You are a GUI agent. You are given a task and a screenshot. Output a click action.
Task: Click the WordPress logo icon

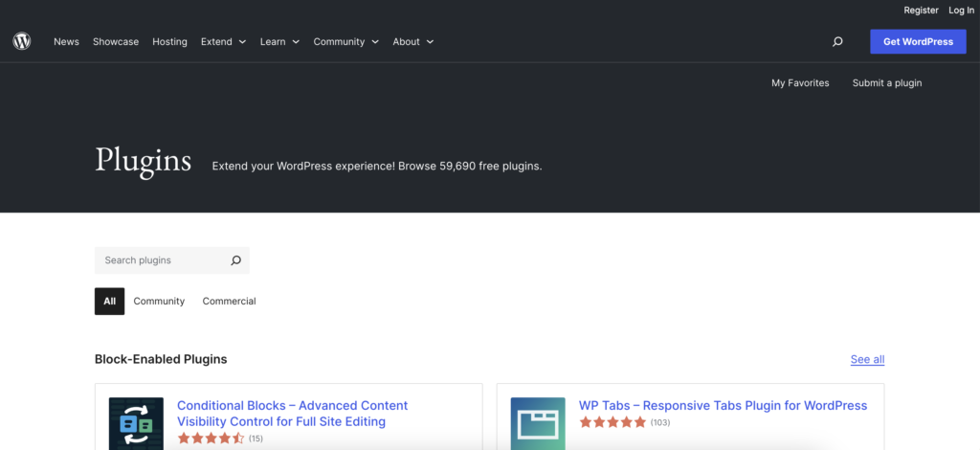pyautogui.click(x=22, y=41)
